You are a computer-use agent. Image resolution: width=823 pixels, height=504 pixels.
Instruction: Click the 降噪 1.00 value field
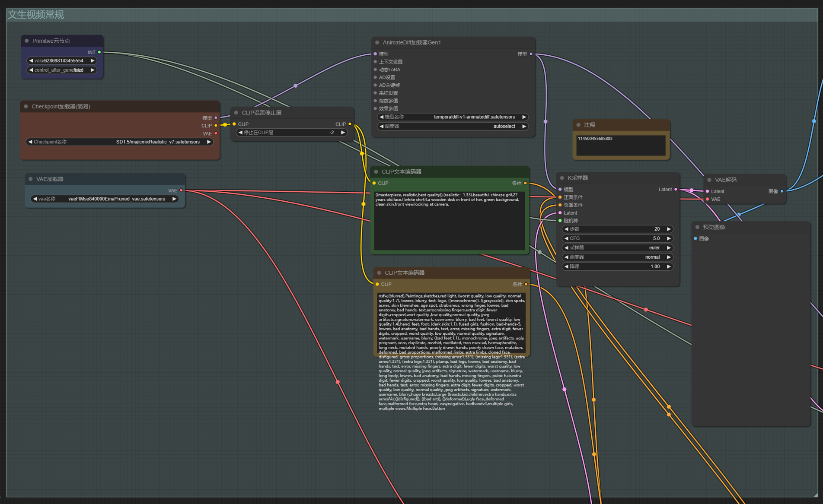[x=617, y=267]
